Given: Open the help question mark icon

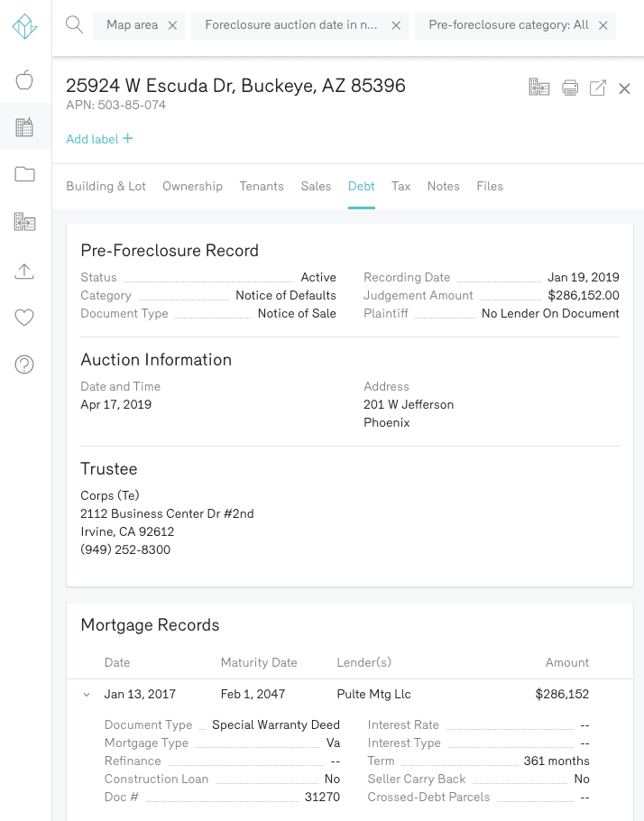Looking at the screenshot, I should [24, 364].
